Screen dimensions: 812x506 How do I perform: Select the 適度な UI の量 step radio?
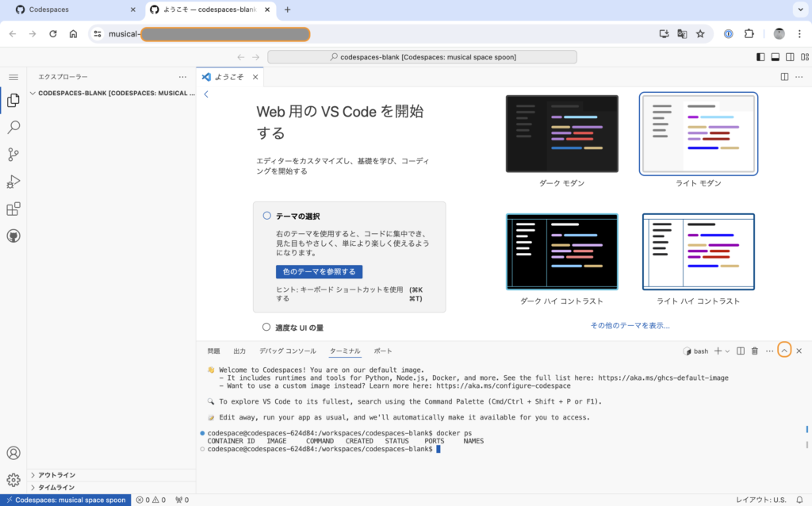[x=266, y=327]
